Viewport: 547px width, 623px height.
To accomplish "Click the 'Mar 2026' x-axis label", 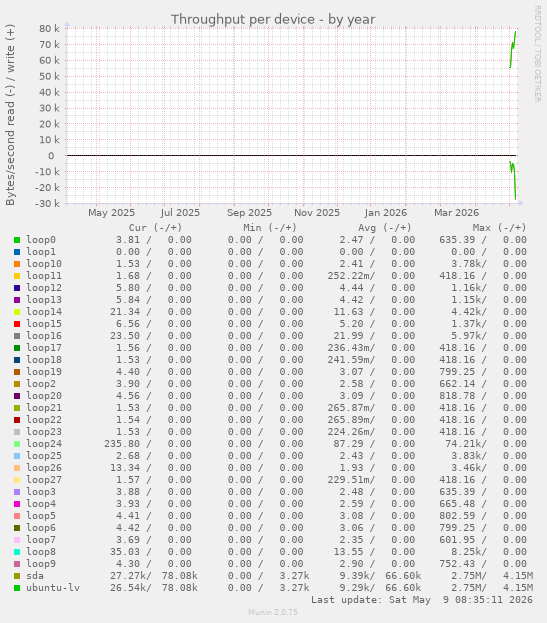I will 456,213.
